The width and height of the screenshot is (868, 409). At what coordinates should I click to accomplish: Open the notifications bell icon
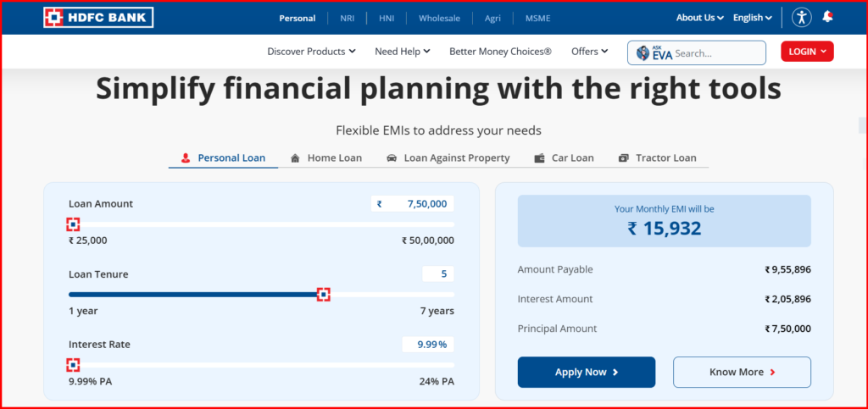(827, 17)
